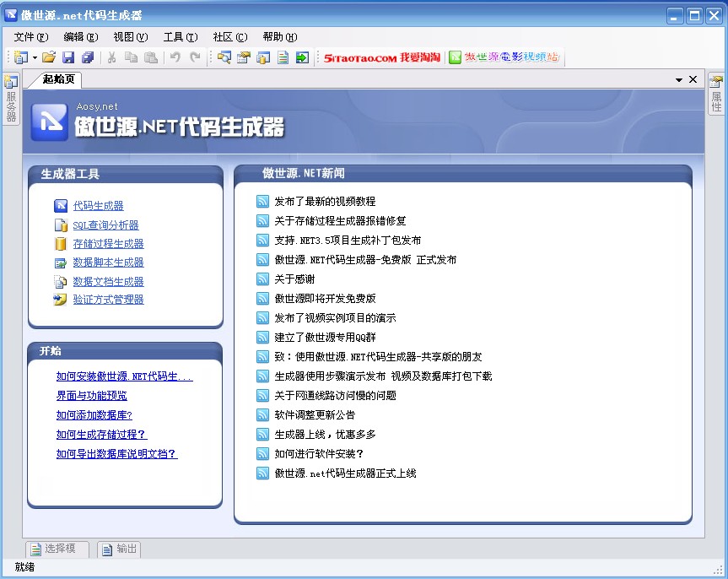
Task: Open the 傲世源电影视频站 toolbar link
Action: 504,57
